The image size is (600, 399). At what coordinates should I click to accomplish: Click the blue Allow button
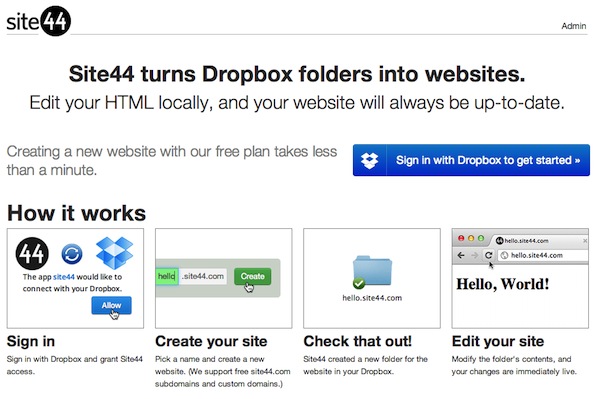coord(111,305)
